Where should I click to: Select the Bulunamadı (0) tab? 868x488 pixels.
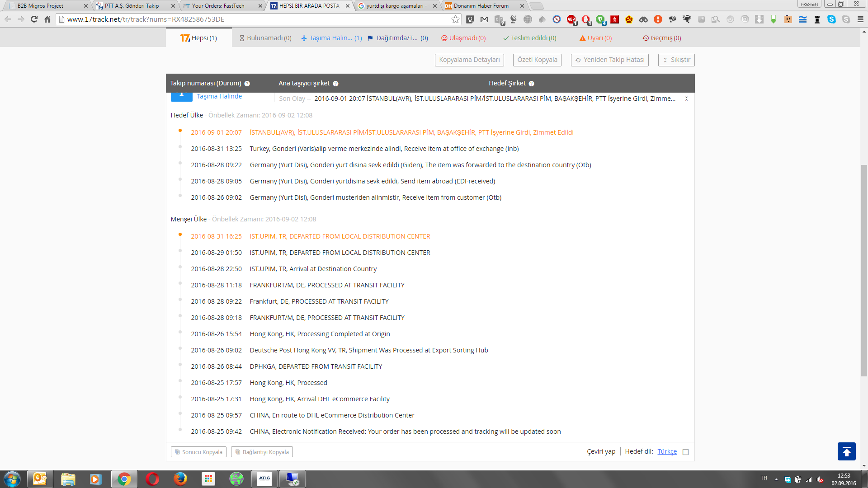coord(265,38)
